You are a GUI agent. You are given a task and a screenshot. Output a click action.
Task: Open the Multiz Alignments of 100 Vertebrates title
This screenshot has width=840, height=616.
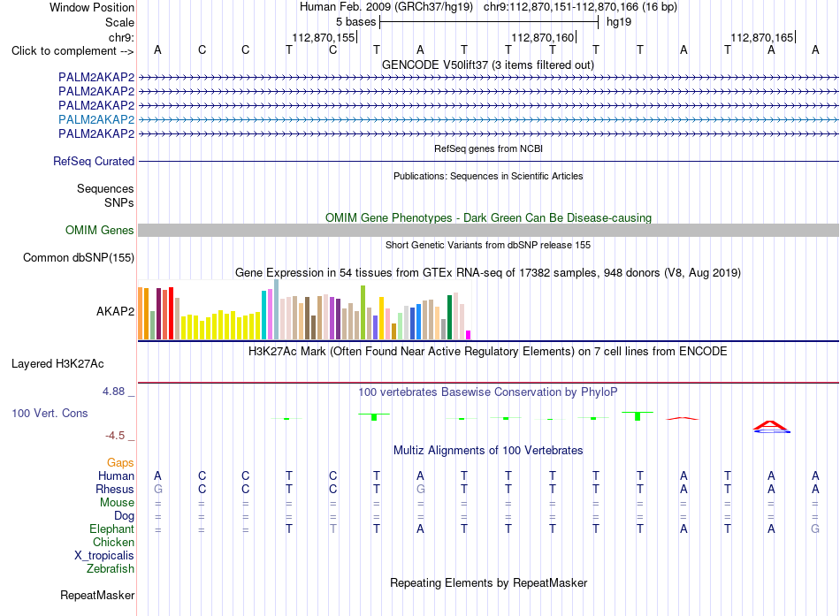(488, 451)
